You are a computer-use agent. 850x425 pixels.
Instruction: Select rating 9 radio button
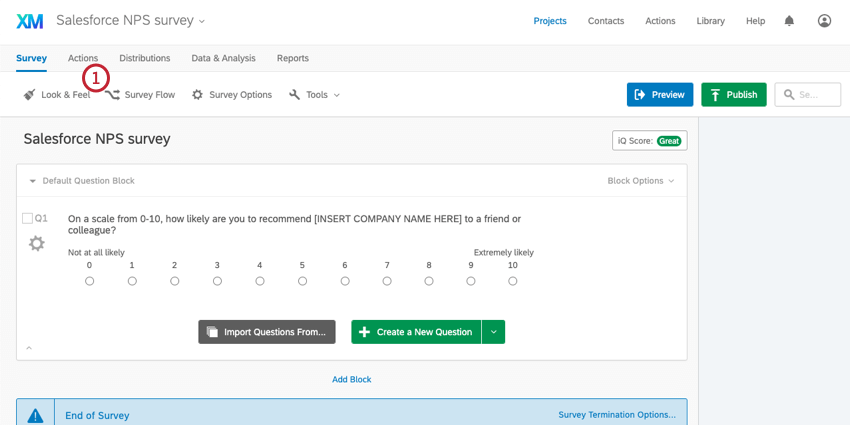471,281
